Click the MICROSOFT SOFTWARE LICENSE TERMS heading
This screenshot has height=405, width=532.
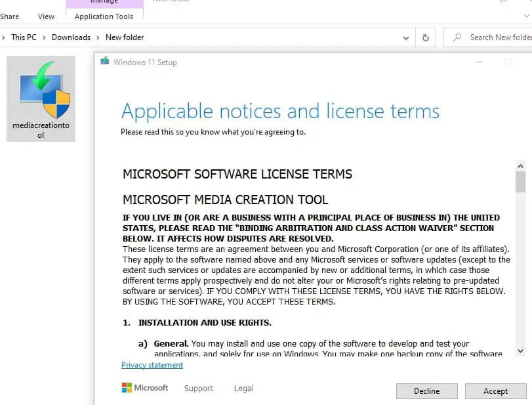click(x=237, y=174)
